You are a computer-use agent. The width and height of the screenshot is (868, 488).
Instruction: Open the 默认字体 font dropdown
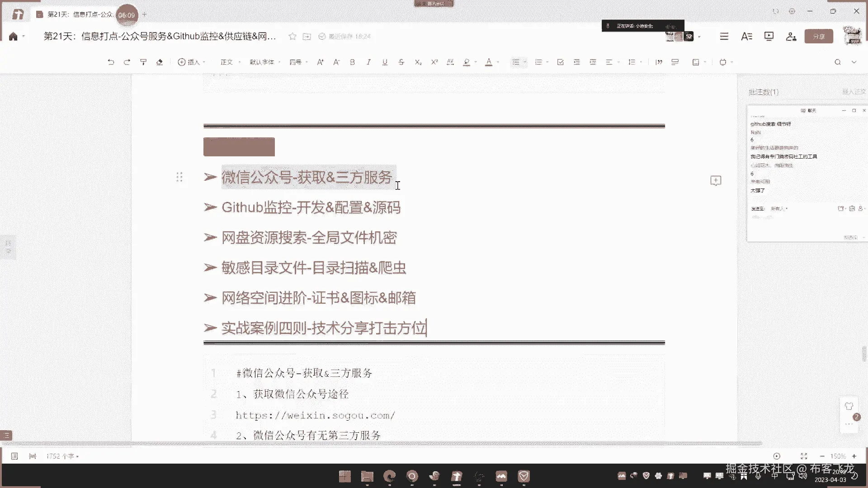click(264, 62)
